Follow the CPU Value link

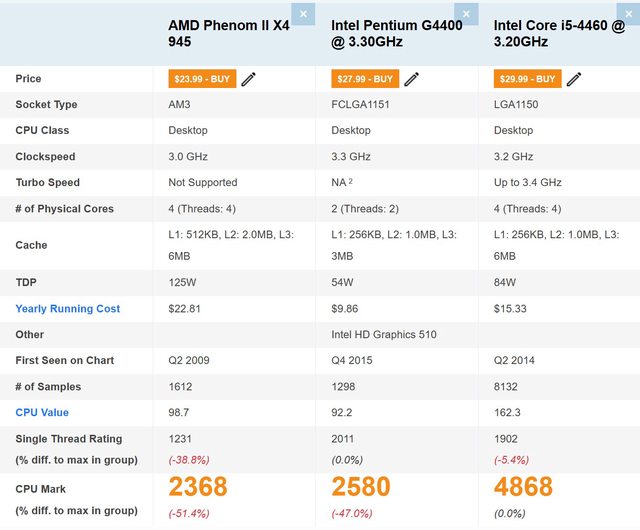pos(42,413)
